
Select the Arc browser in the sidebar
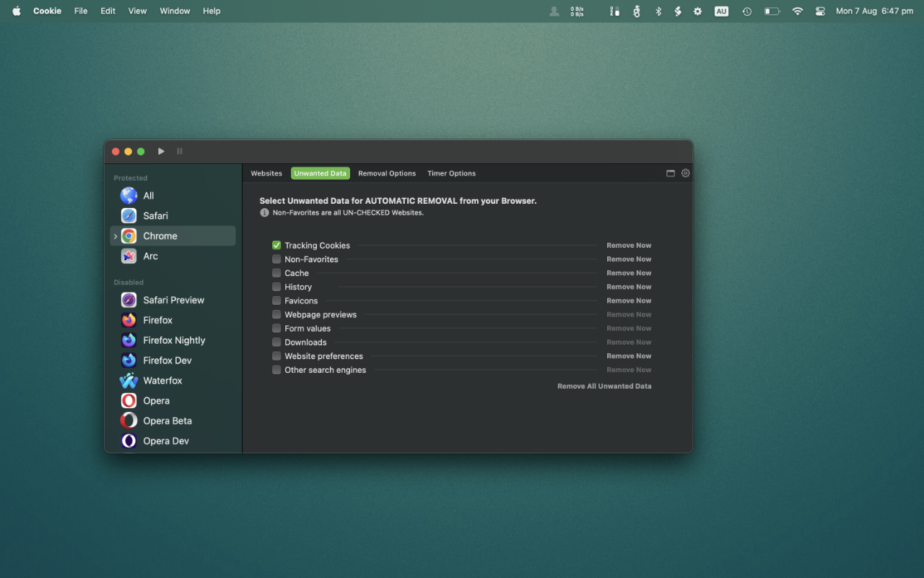150,256
